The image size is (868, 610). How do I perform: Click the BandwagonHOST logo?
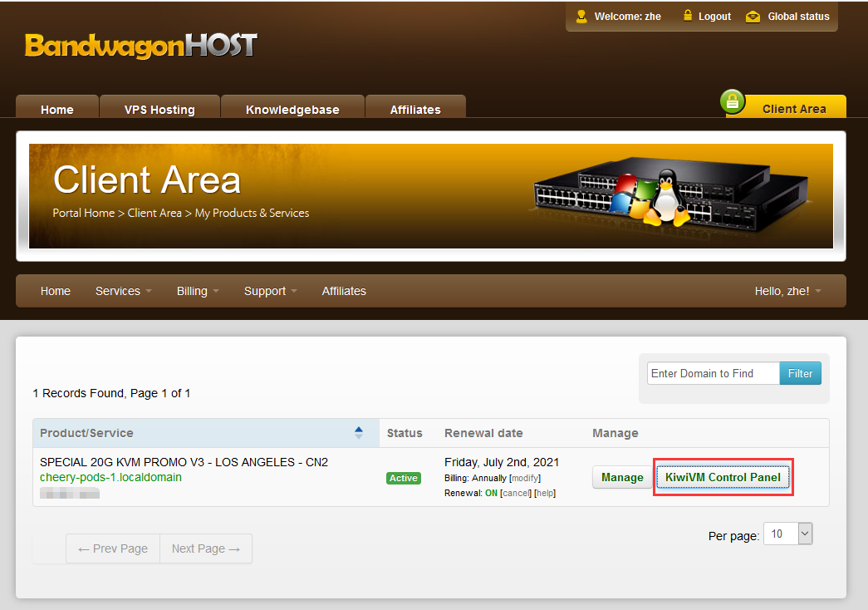pyautogui.click(x=140, y=45)
